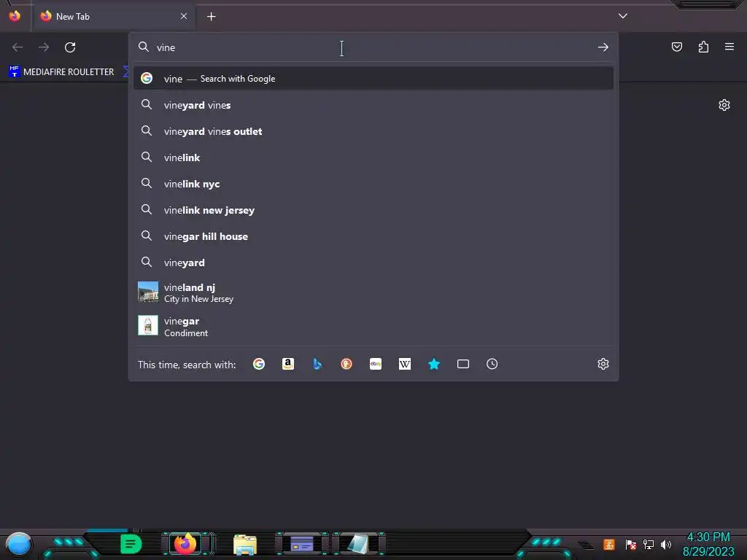
Task: Open volume speaker tray icon
Action: point(665,544)
